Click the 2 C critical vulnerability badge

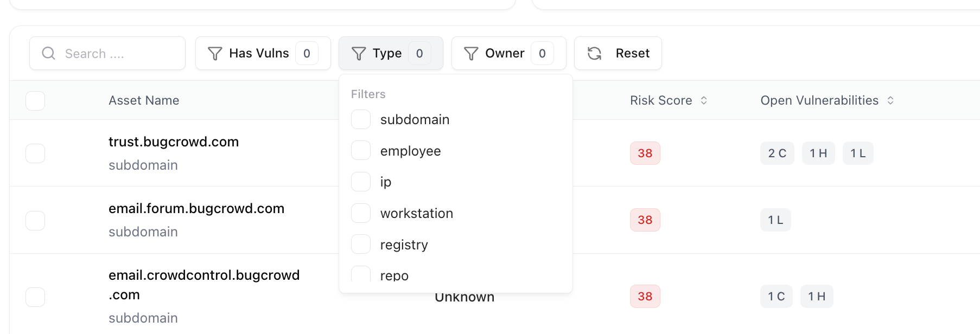coord(777,153)
